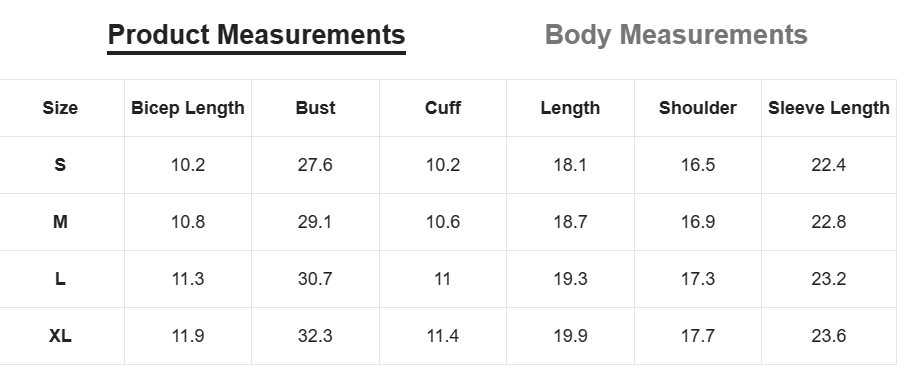Screen dimensions: 912x369
Task: Click the sleeve length value 23.6
Action: coord(828,336)
